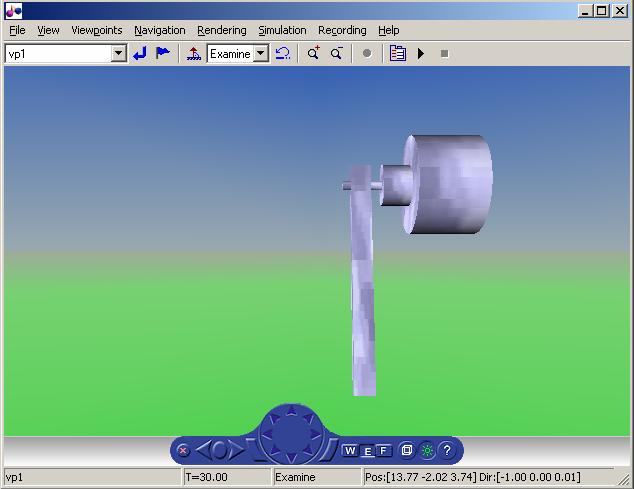Click the navigation wheel upper-left arrow
634x489 pixels.
(274, 418)
